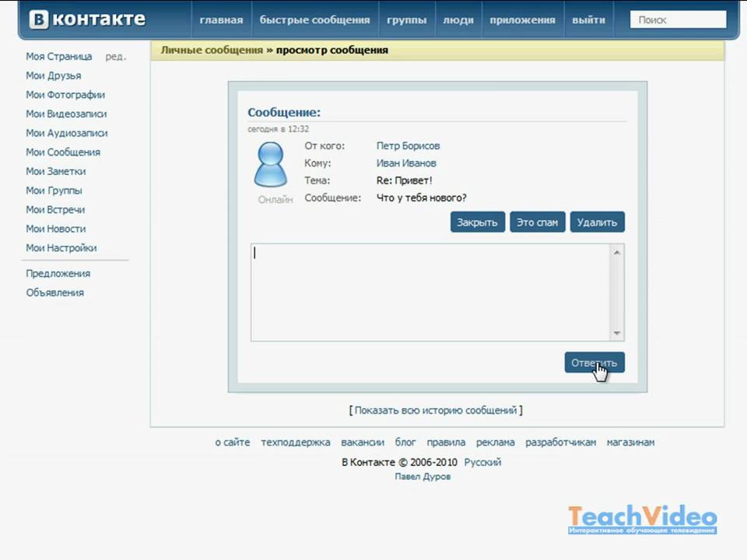747x560 pixels.
Task: Open быстрые сообщения in top menu
Action: click(314, 20)
